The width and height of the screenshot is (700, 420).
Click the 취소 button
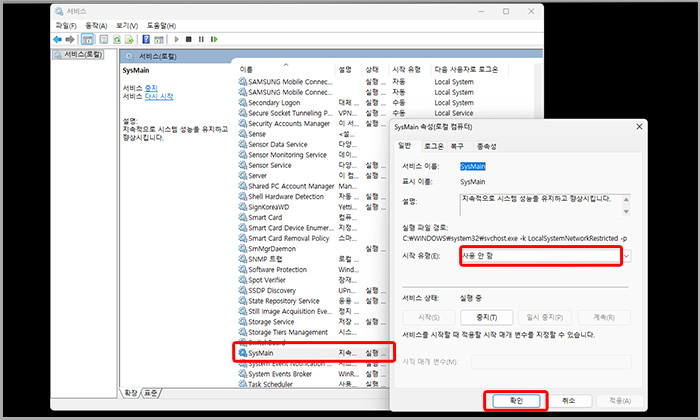click(x=568, y=401)
